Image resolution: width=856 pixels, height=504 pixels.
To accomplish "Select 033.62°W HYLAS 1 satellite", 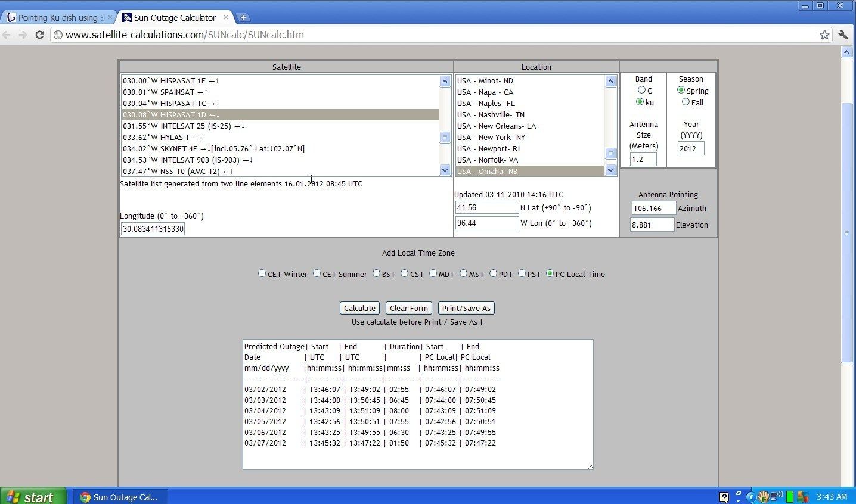I will [x=280, y=137].
